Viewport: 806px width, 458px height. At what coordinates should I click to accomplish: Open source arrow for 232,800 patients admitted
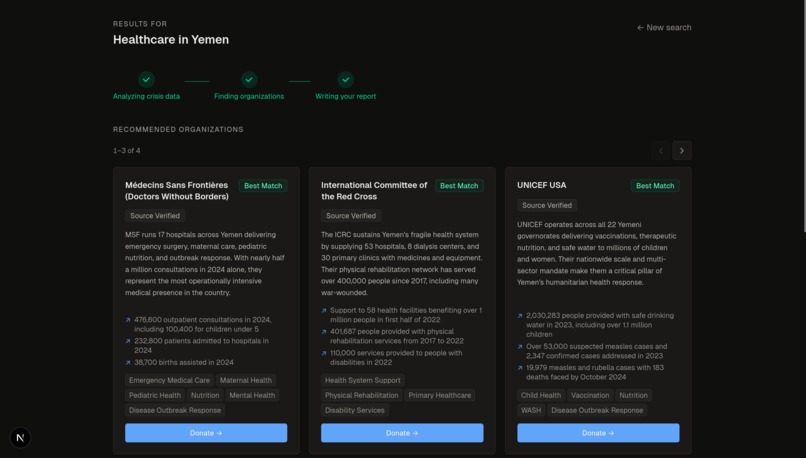click(128, 341)
